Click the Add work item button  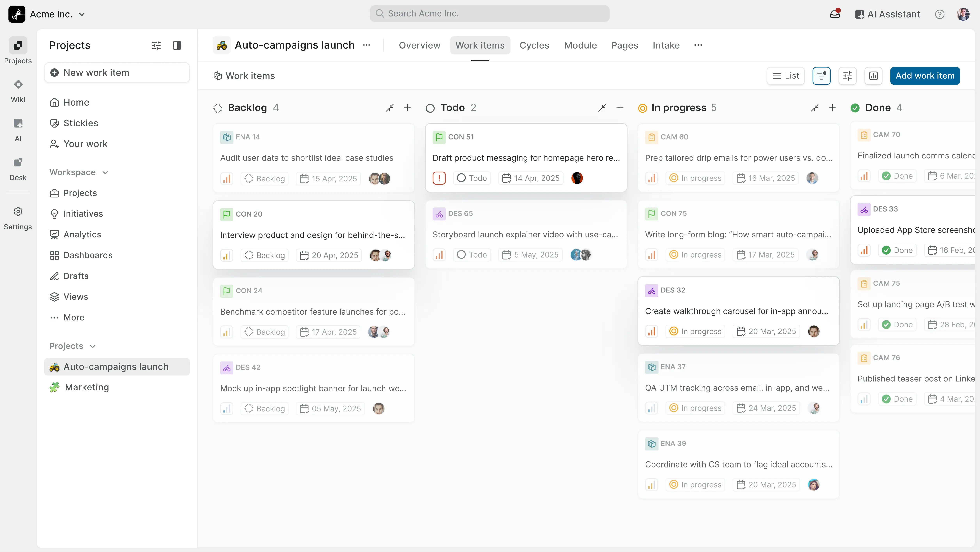tap(925, 76)
